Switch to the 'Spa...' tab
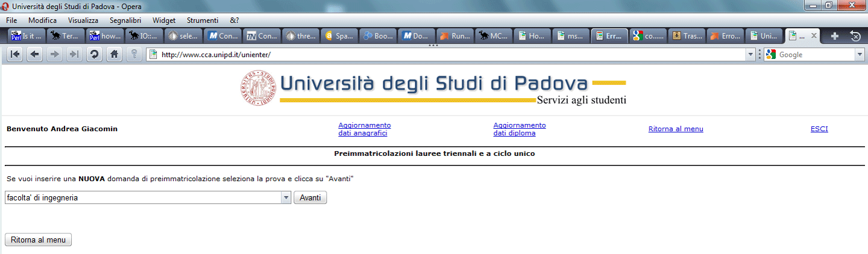This screenshot has width=868, height=254. pos(339,36)
